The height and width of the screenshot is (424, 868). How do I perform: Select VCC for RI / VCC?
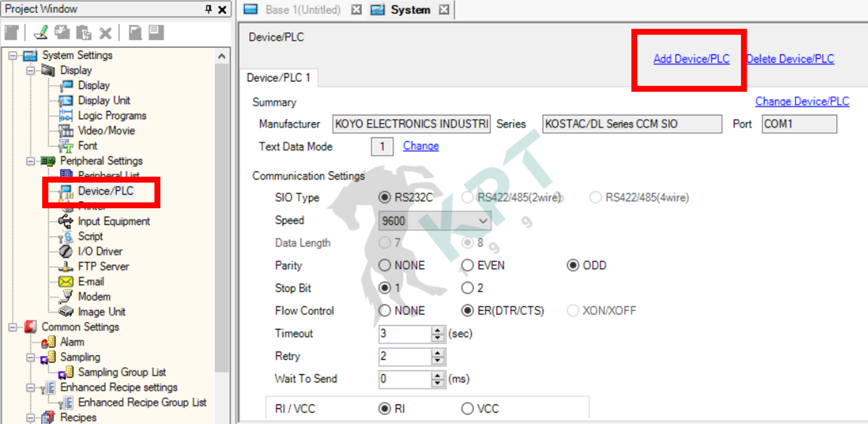(x=467, y=409)
